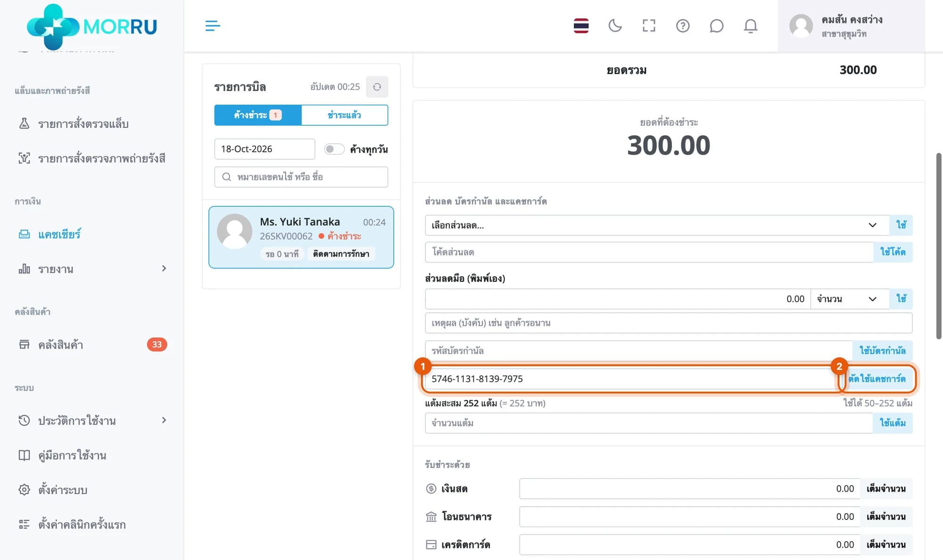Click the radiology order scan icon

point(24,158)
